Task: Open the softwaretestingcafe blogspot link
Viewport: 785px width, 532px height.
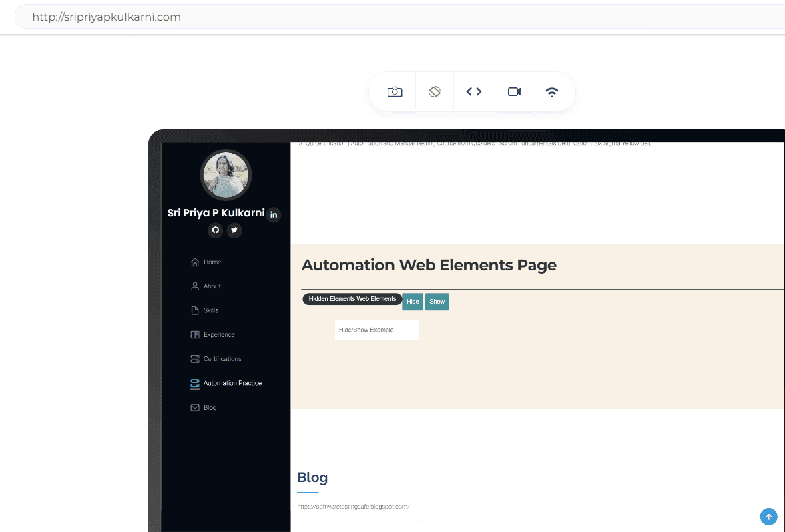Action: click(x=353, y=507)
